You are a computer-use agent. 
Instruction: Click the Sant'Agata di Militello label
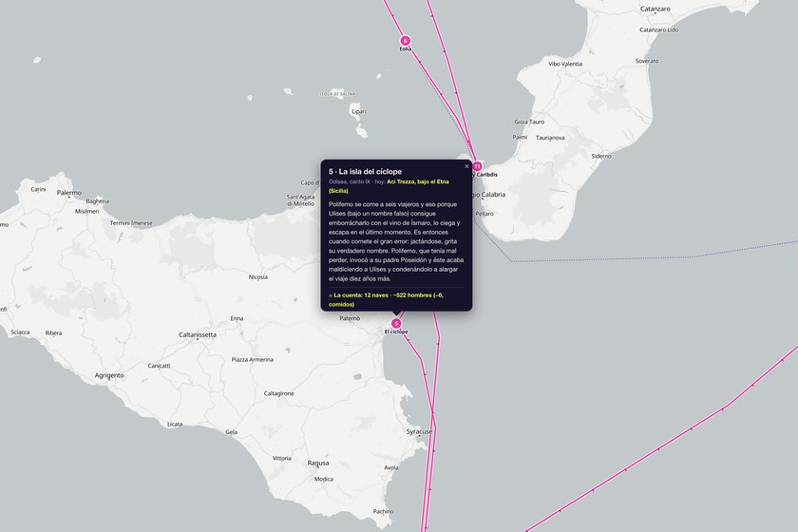point(301,200)
